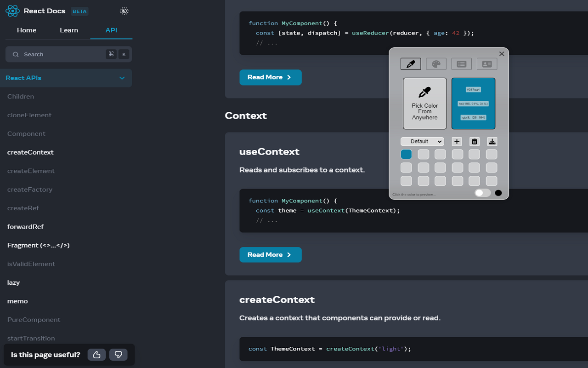Download palette with download icon
This screenshot has height=368, width=588.
pos(492,142)
